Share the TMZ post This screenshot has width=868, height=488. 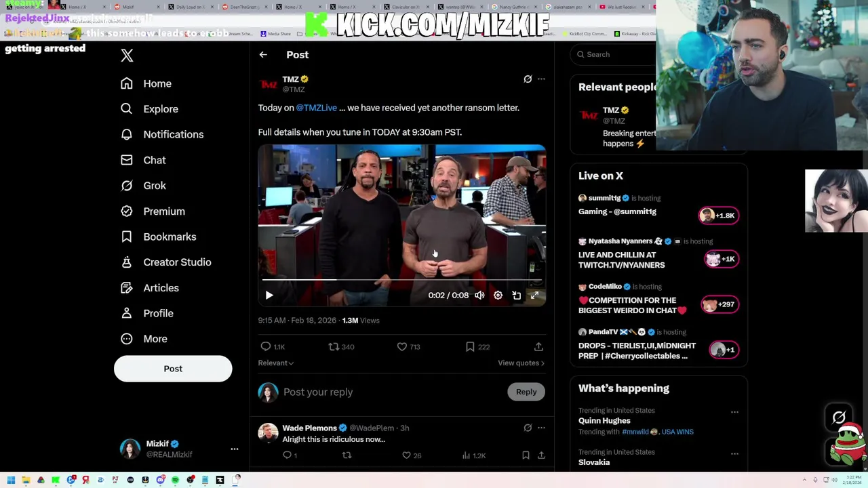tap(538, 347)
